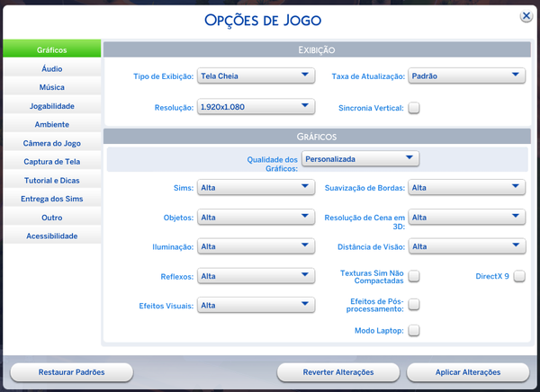The width and height of the screenshot is (540, 392).
Task: Select the Jogabilidade tab
Action: pyautogui.click(x=52, y=106)
